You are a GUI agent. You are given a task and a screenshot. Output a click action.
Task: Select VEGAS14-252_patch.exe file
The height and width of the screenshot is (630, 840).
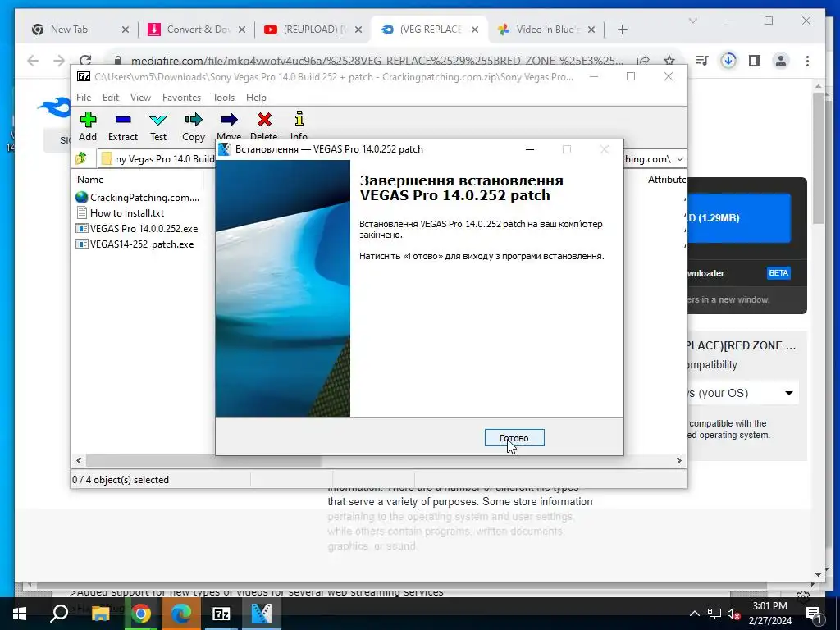pos(135,244)
